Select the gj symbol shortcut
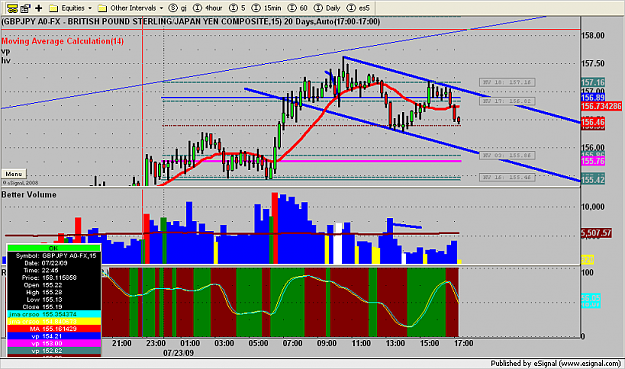Image resolution: width=625 pixels, height=369 pixels. 178,8
